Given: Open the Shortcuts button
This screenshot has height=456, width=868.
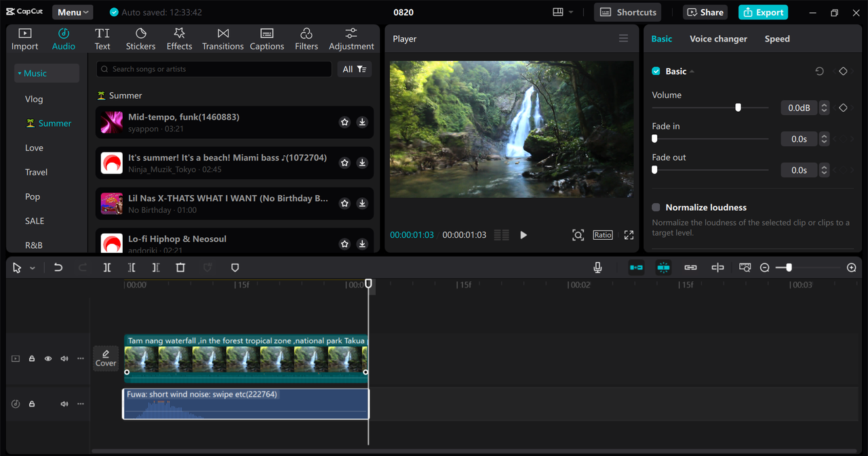Looking at the screenshot, I should click(x=628, y=12).
